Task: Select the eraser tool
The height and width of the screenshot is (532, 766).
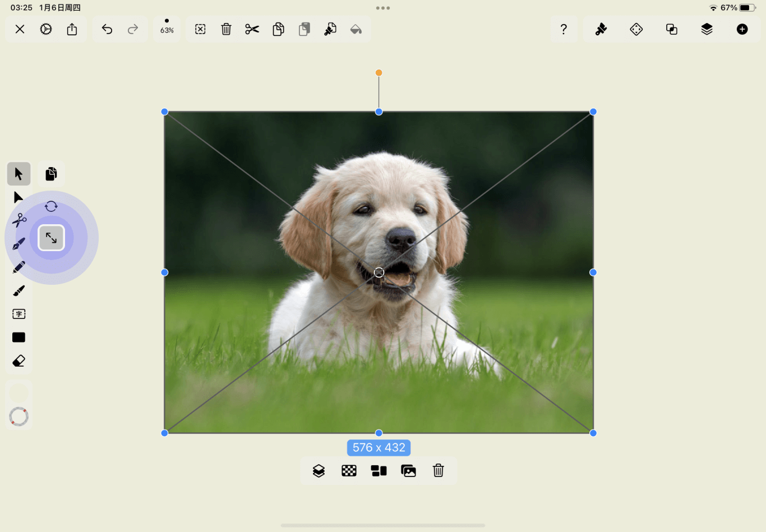Action: click(x=19, y=361)
